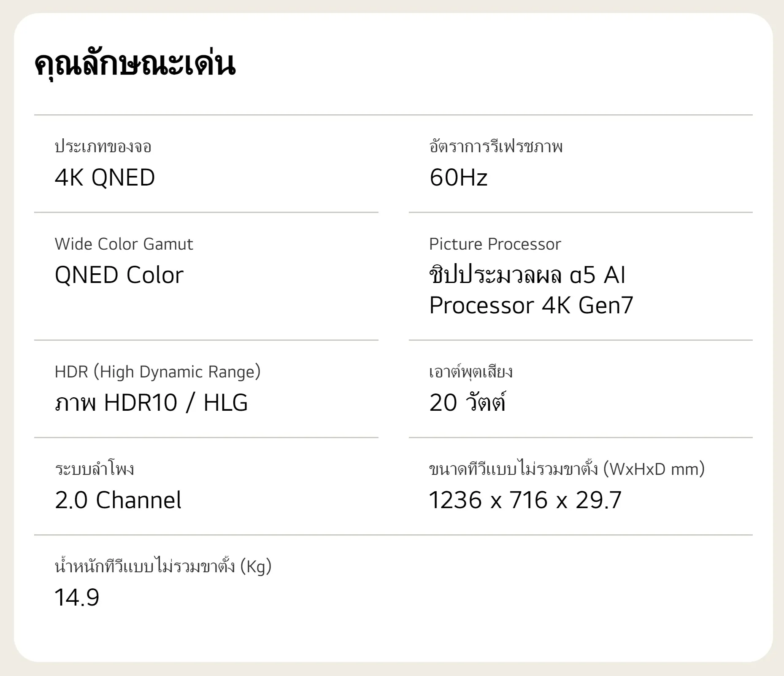Click the เอาต์พุตเสียง label

pyautogui.click(x=471, y=372)
